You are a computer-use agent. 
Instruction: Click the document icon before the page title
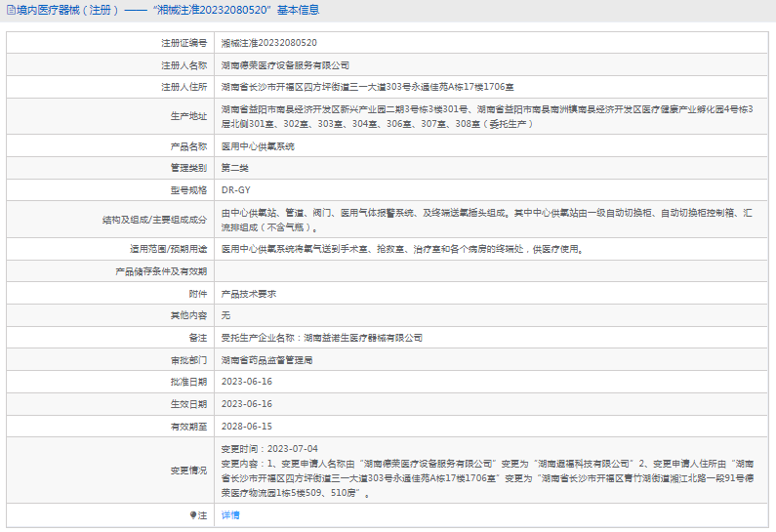11,10
